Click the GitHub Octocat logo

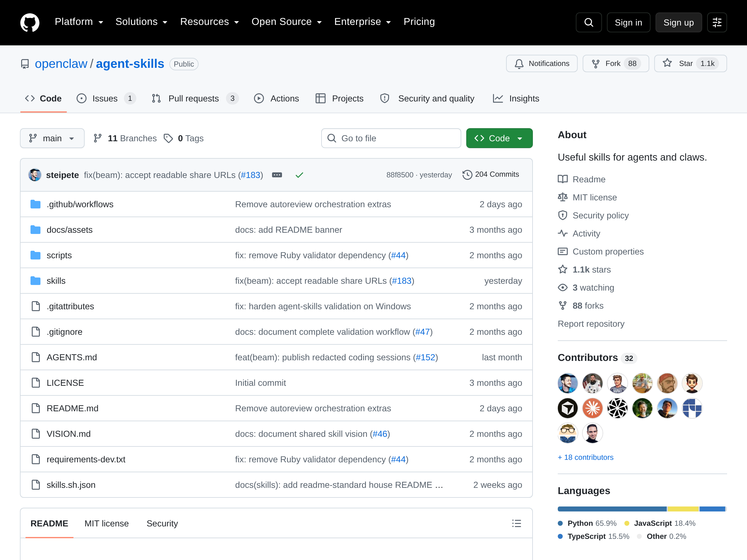tap(30, 22)
